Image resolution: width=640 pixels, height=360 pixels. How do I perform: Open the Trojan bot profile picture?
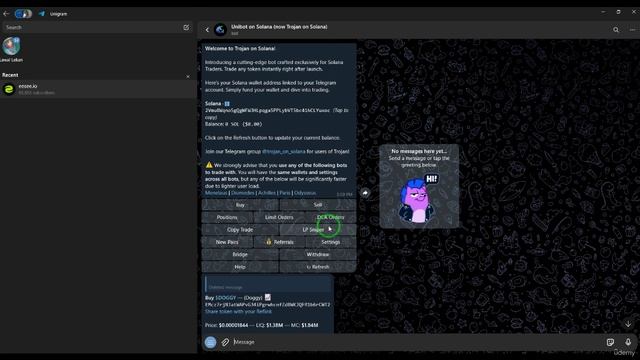(220, 30)
